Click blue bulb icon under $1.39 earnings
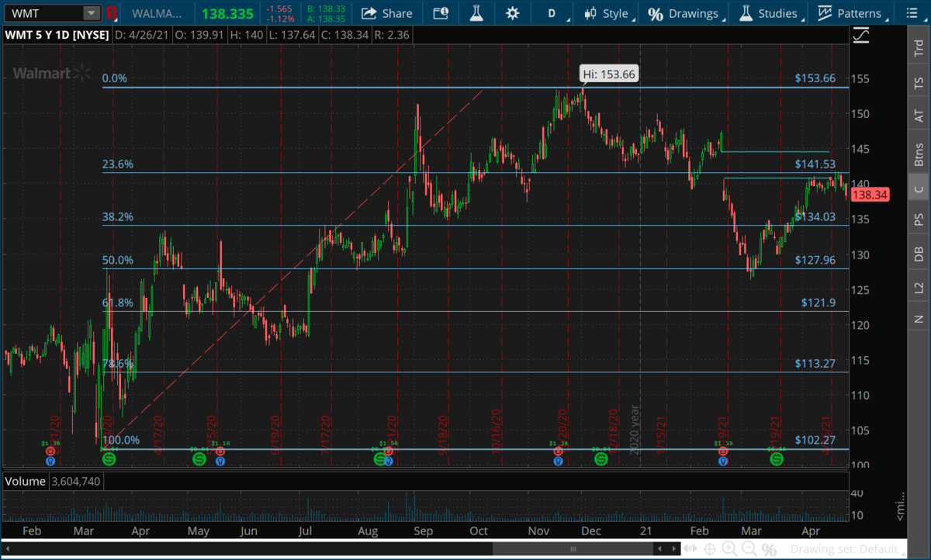Screen dimensions: 931x560 [x=723, y=461]
